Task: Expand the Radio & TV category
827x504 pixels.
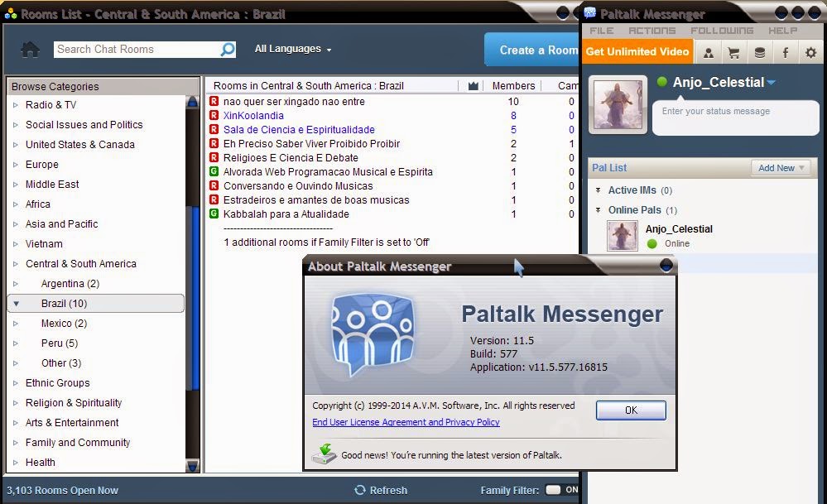Action: [15, 105]
